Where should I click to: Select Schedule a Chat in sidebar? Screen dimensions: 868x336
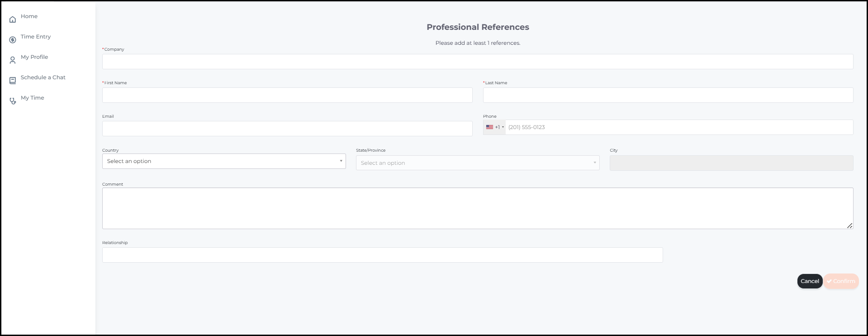coord(43,77)
